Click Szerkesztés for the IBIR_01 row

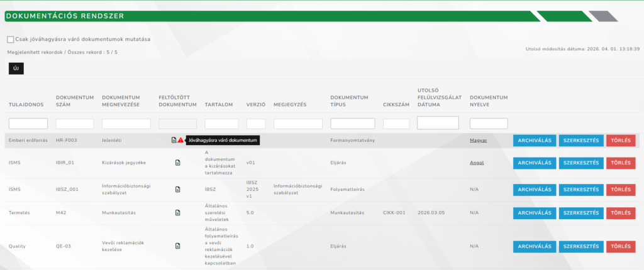(x=581, y=163)
